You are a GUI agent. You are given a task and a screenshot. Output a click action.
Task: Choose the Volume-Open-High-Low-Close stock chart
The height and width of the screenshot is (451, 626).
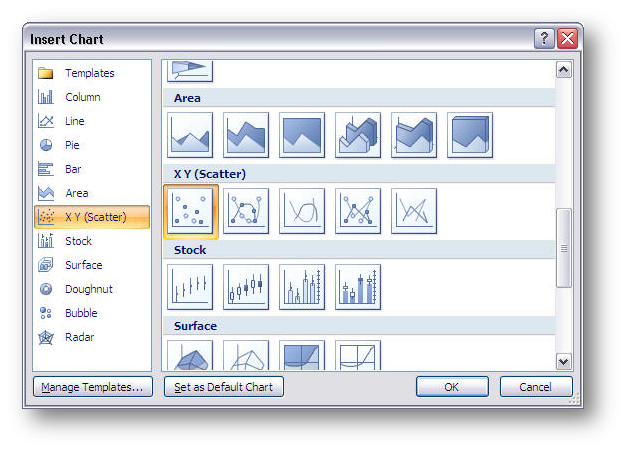pos(358,287)
